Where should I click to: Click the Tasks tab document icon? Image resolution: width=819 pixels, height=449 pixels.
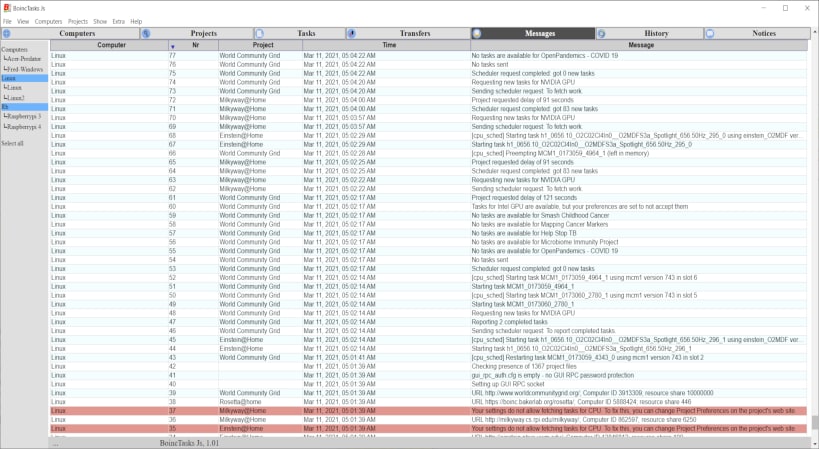coord(260,33)
